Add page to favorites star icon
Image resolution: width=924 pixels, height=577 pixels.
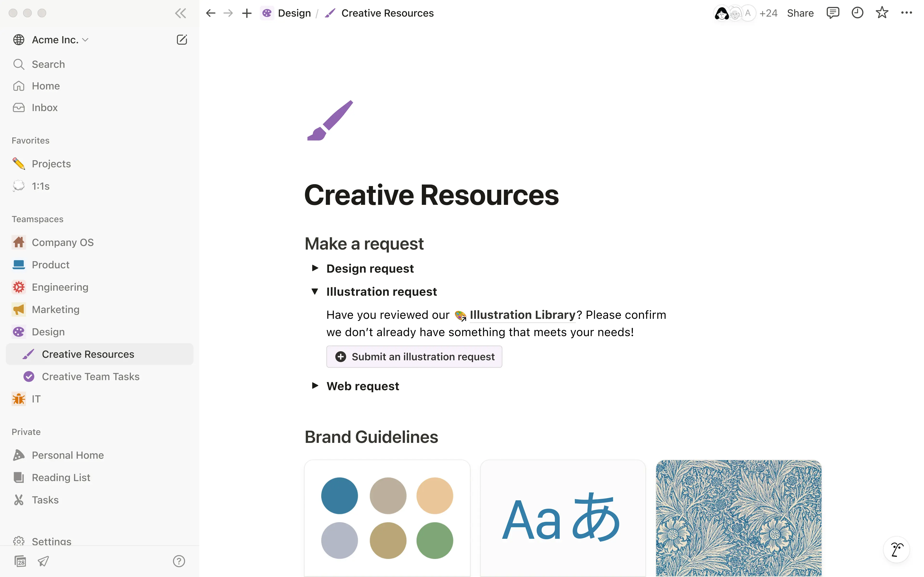pos(882,13)
